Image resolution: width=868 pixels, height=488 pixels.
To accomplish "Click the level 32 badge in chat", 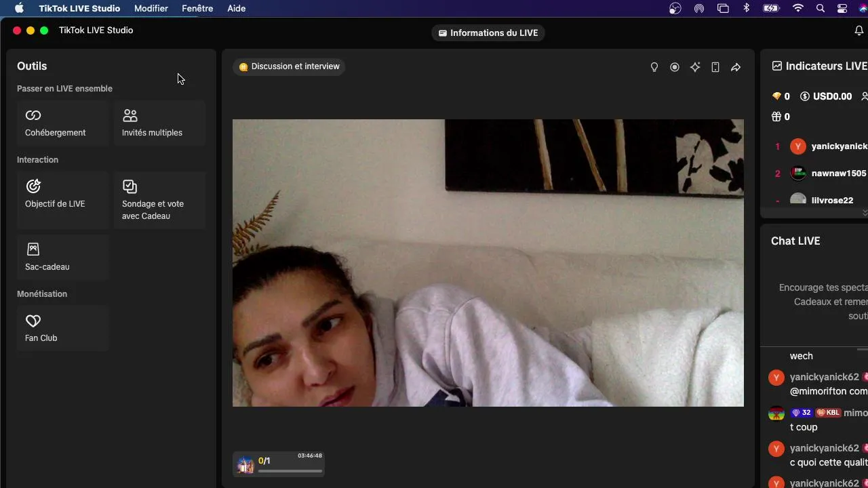I will [802, 413].
